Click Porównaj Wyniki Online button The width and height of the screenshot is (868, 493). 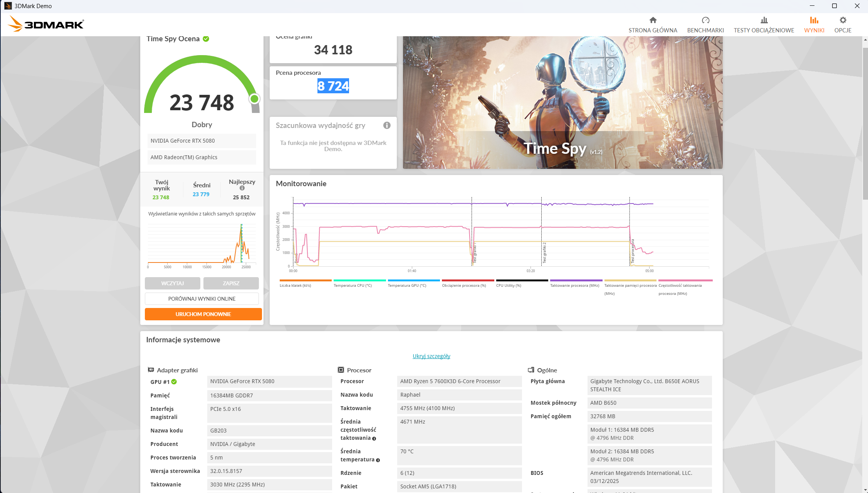(x=201, y=299)
